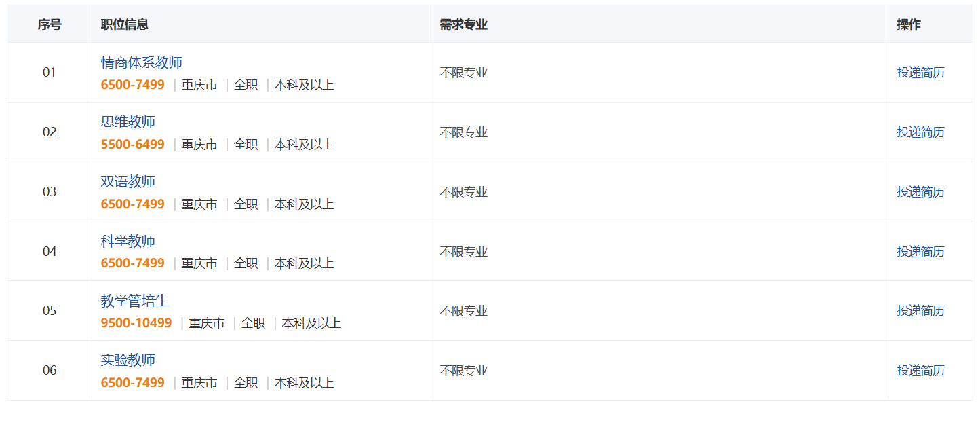The height and width of the screenshot is (425, 980).
Task: Click the 操作 column header
Action: (x=909, y=24)
